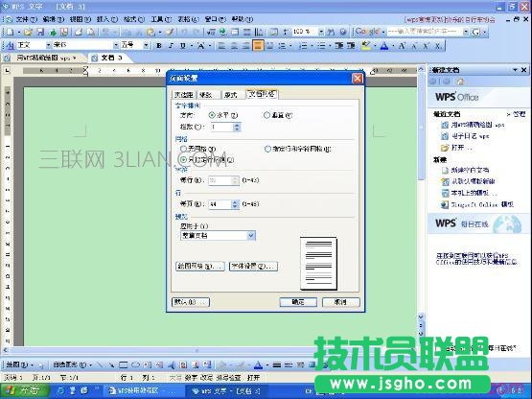Open the font size 五号 dropdown arrow
The image size is (532, 399).
pos(146,45)
